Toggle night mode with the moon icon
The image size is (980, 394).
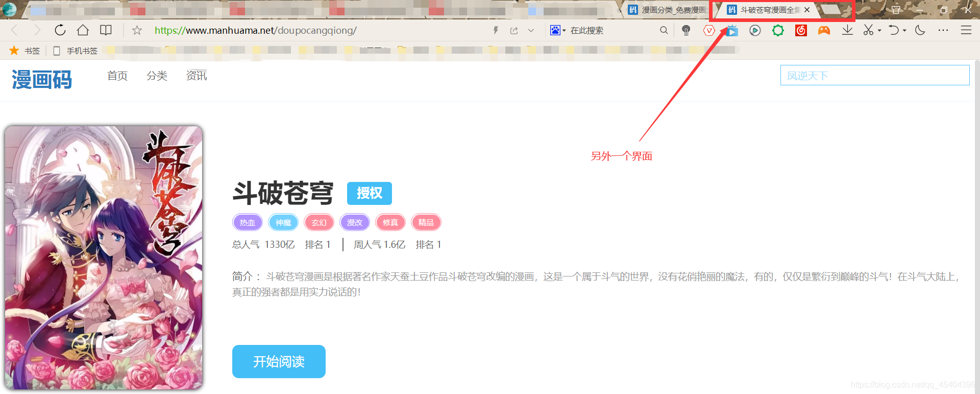click(920, 30)
